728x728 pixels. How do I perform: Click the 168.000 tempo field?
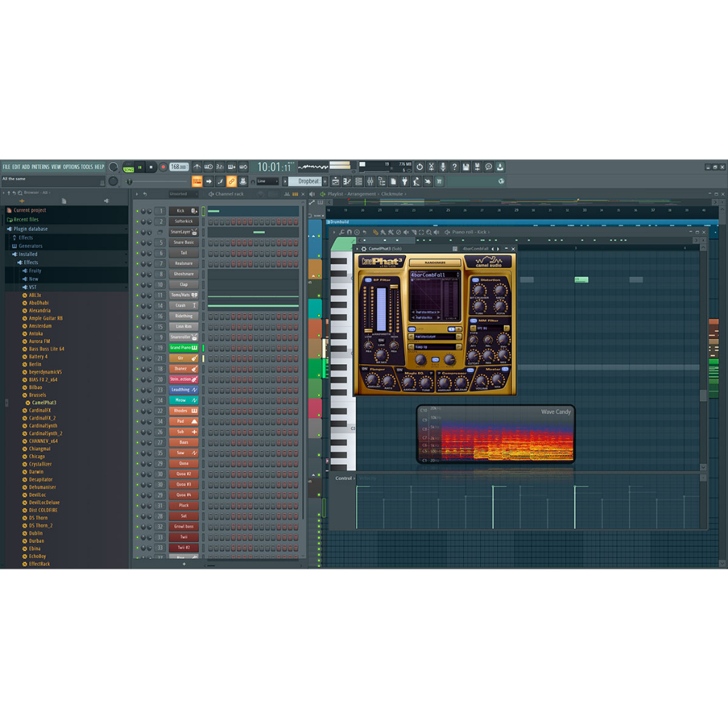coord(178,167)
